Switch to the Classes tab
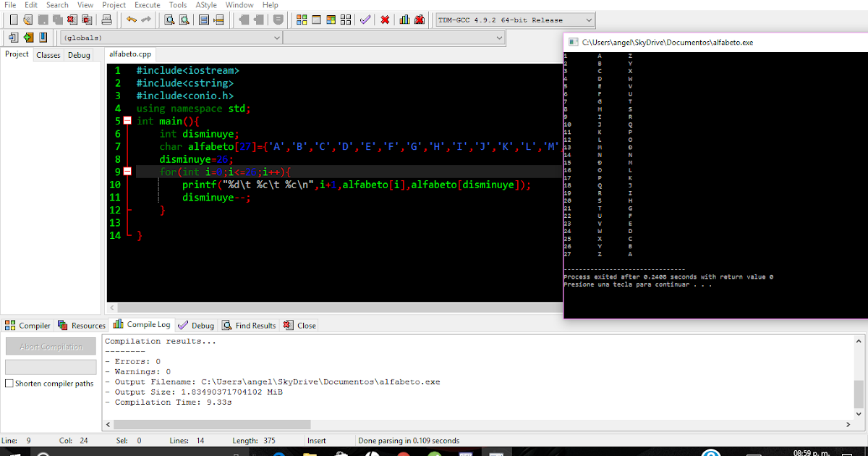 click(x=48, y=54)
